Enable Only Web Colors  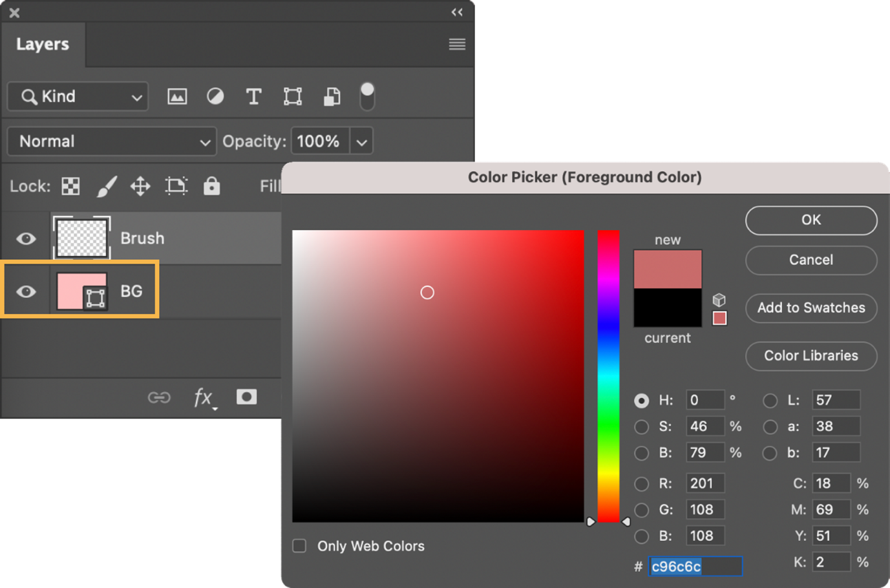point(299,546)
